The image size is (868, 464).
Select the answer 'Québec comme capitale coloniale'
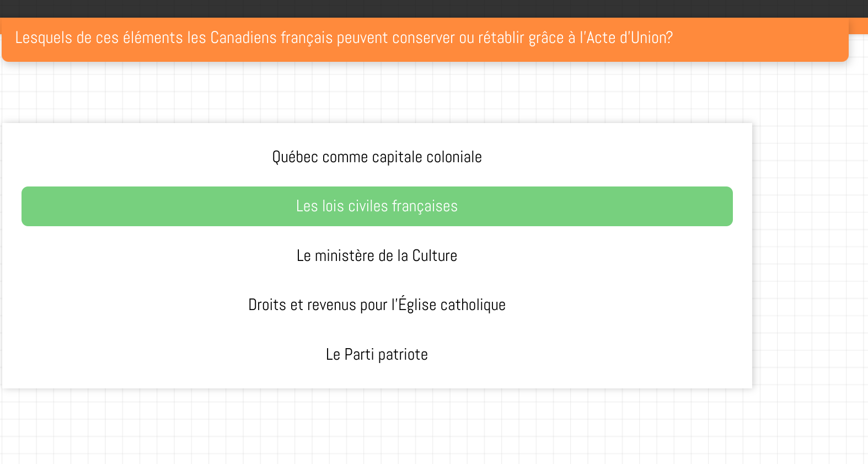click(x=377, y=157)
